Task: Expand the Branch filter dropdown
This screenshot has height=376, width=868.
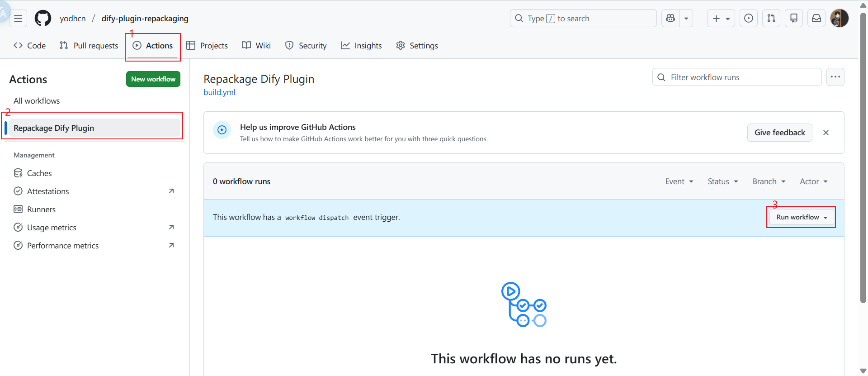Action: pos(769,181)
